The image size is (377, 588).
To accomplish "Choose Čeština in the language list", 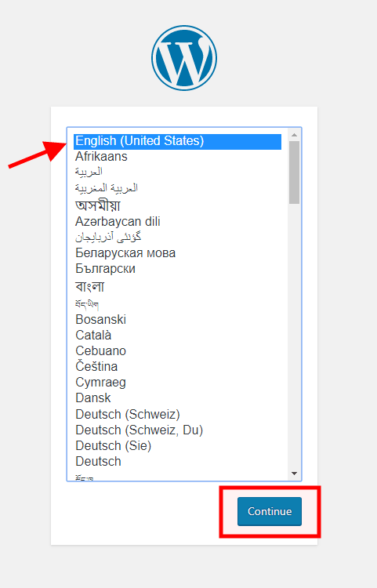I will 177,366.
